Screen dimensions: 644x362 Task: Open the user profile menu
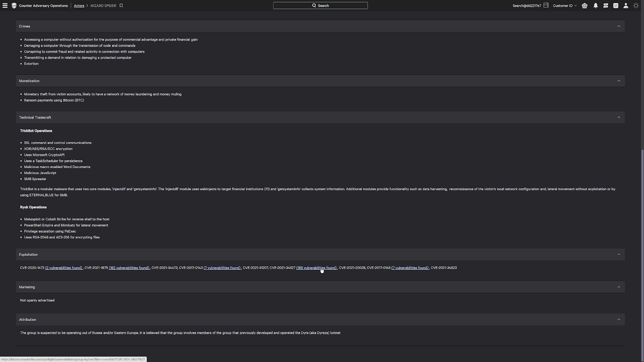coord(626,6)
